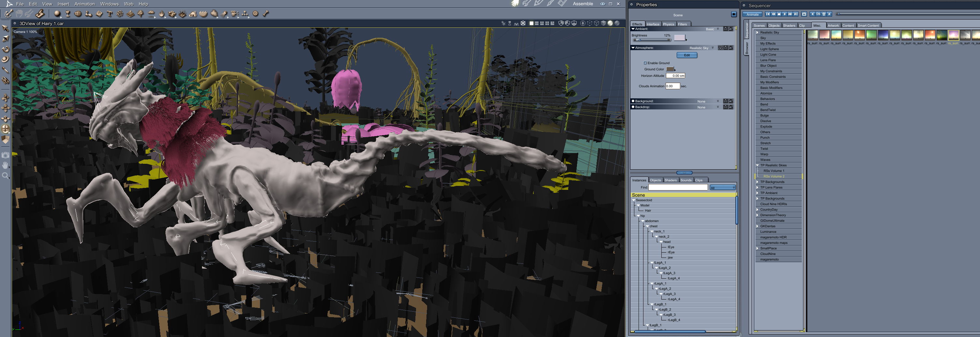
Task: Click the blue arrow button beside Scene
Action: (x=733, y=14)
